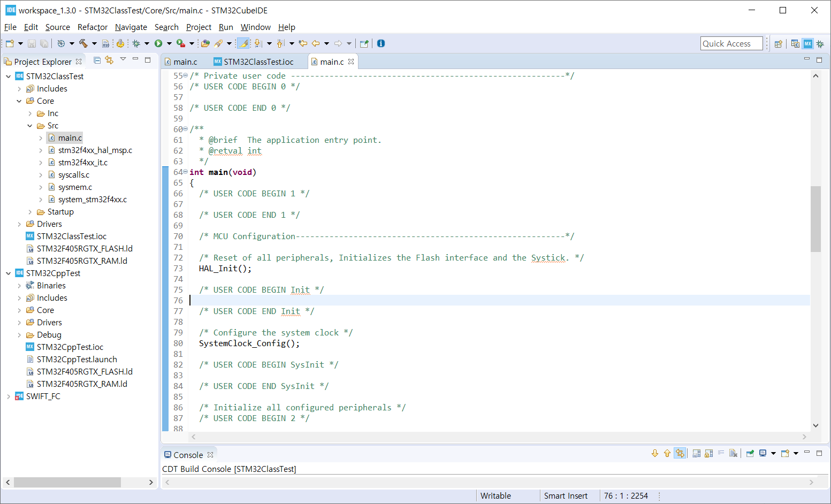Viewport: 831px width, 504px height.
Task: Open the Build hammer dropdown arrow
Action: (x=94, y=43)
